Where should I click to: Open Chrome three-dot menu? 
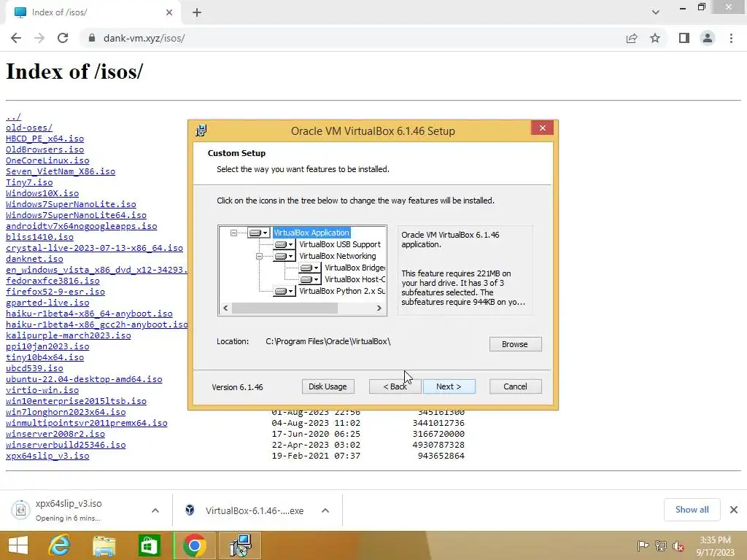(x=731, y=38)
